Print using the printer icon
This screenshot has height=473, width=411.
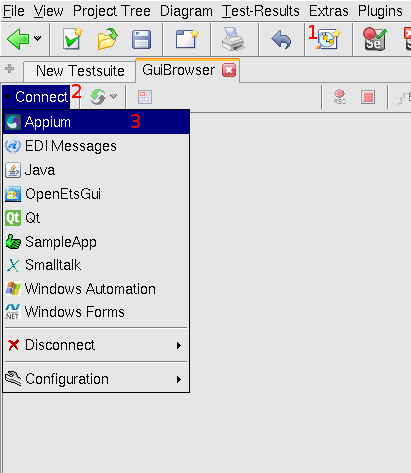coord(233,39)
